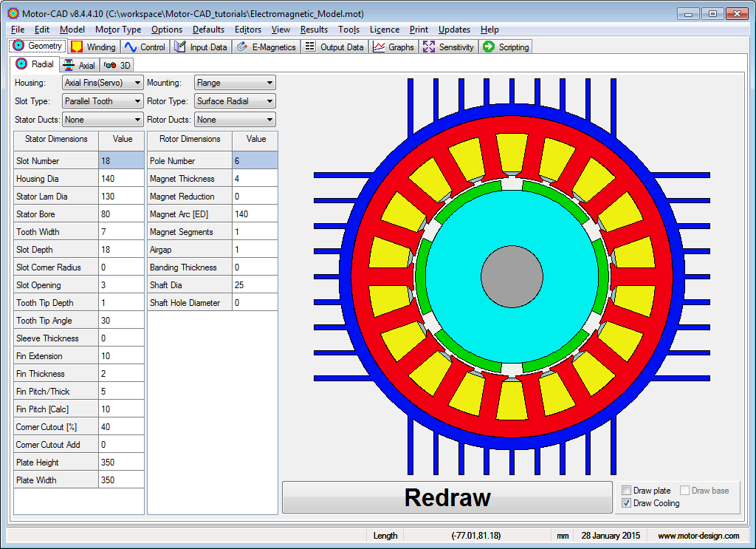Image resolution: width=756 pixels, height=549 pixels.
Task: Click the green Scripting arrow icon
Action: [488, 47]
